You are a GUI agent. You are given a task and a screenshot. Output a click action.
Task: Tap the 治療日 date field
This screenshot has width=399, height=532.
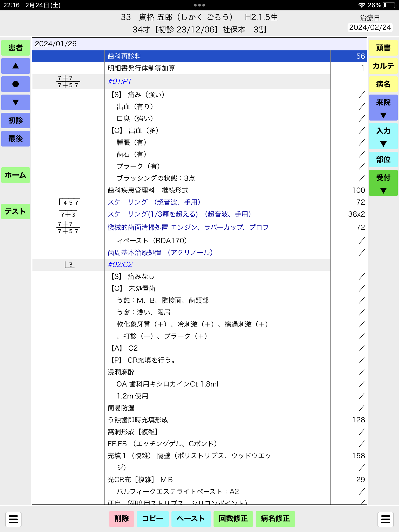coord(370,27)
